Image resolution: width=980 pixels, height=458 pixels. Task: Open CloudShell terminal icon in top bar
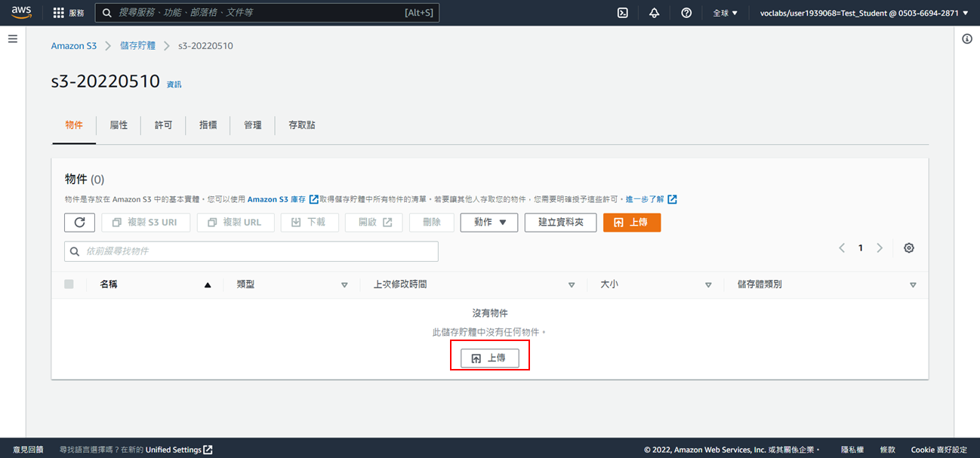coord(623,13)
